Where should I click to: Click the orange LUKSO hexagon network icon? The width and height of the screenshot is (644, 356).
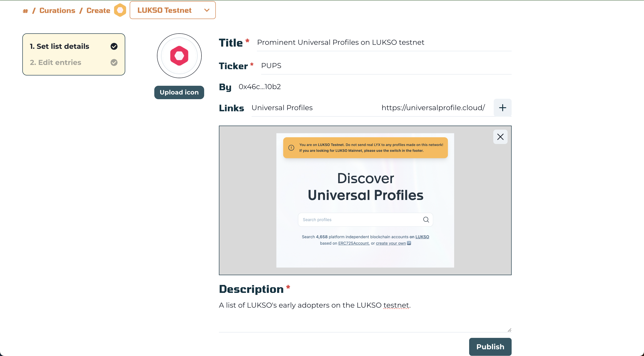[x=120, y=10]
